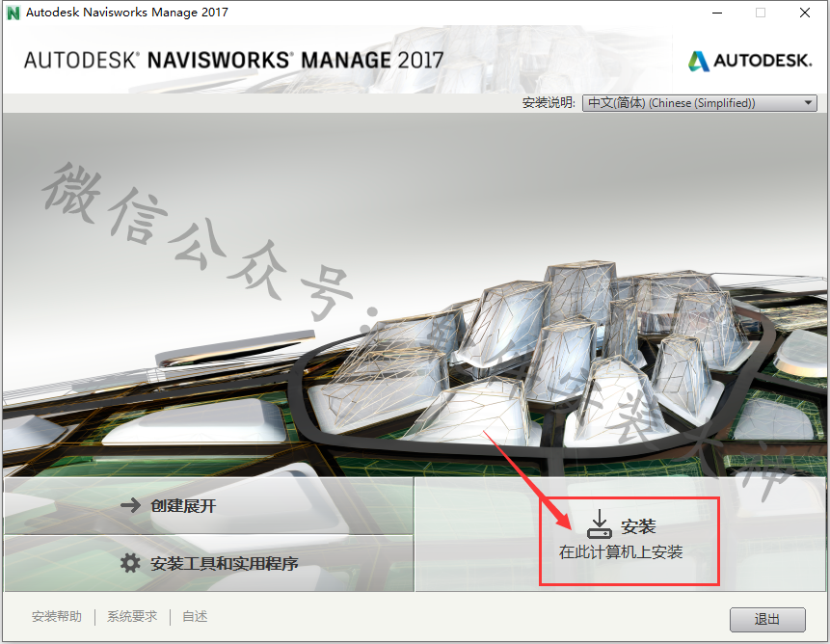830x644 pixels.
Task: Click the language combo box down arrow
Action: coord(808,102)
